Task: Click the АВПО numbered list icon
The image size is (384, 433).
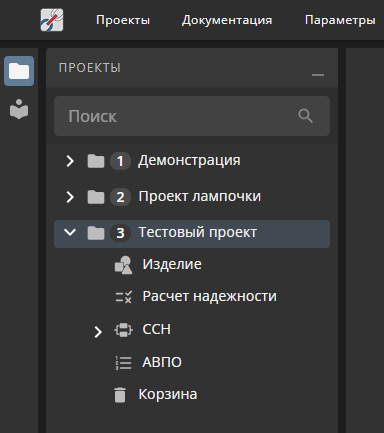Action: tap(123, 363)
